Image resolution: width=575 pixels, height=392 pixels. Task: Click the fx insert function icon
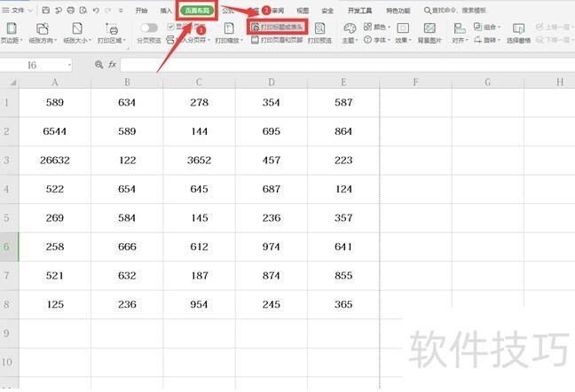point(112,65)
